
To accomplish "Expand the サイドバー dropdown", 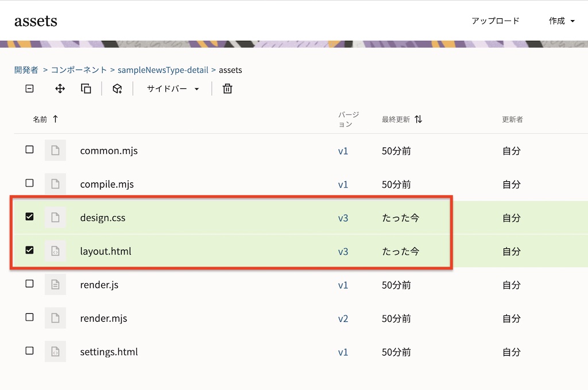I will (x=173, y=89).
